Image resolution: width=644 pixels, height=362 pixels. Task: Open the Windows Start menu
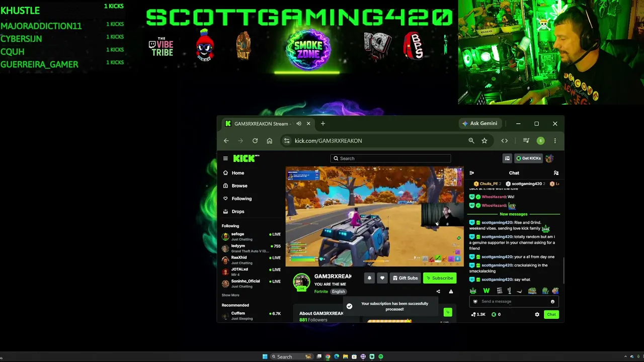pos(265,357)
